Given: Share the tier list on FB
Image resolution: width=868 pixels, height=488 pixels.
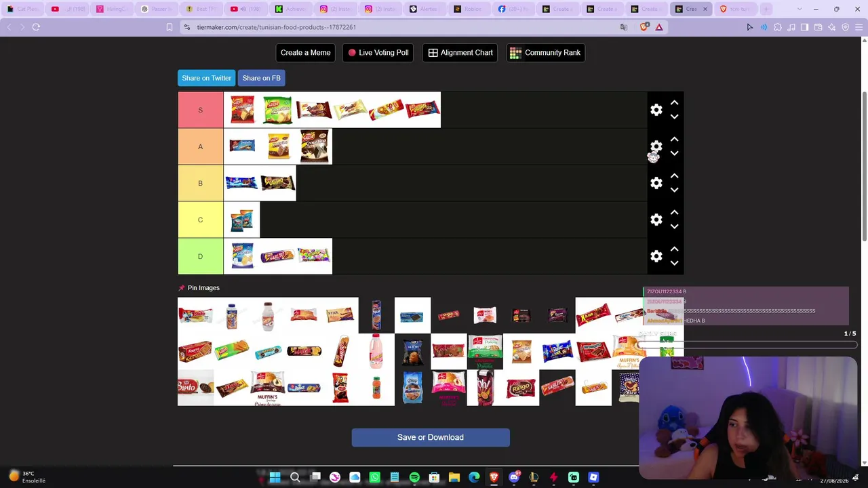Looking at the screenshot, I should coord(261,78).
